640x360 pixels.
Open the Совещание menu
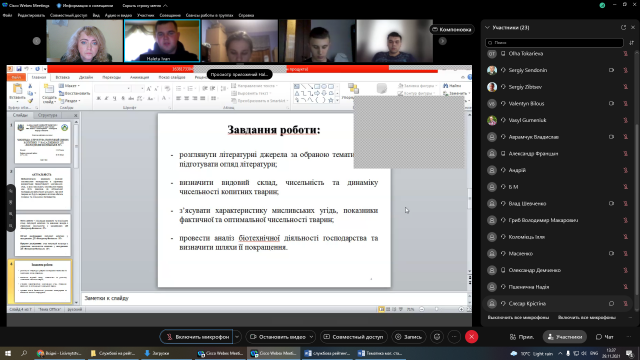coord(170,15)
